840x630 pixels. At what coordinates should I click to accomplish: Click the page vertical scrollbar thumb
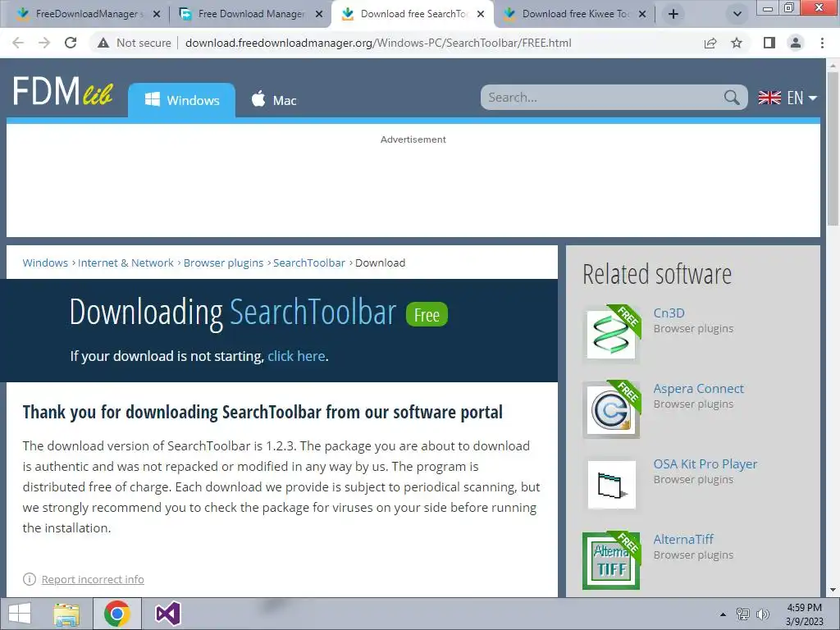(833, 148)
